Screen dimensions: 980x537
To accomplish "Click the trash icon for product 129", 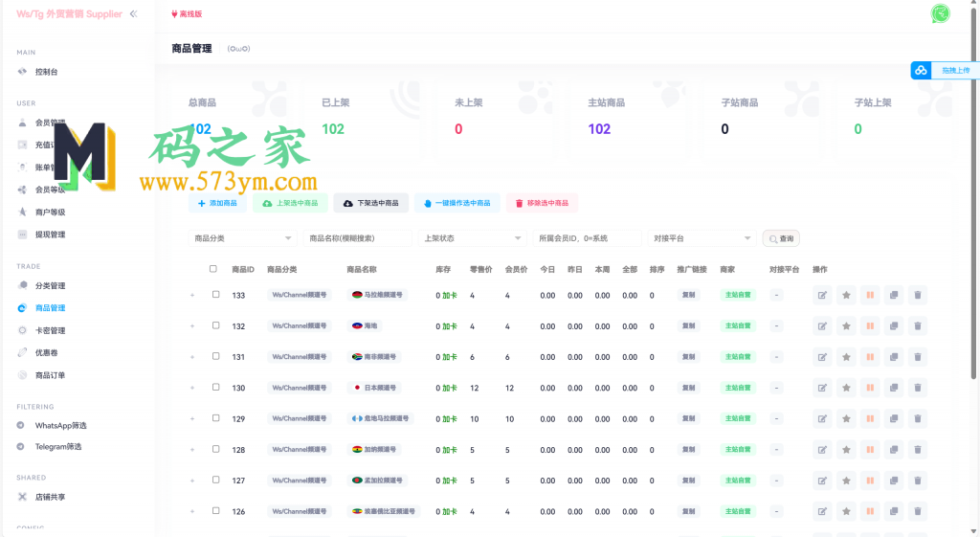I will tap(918, 419).
